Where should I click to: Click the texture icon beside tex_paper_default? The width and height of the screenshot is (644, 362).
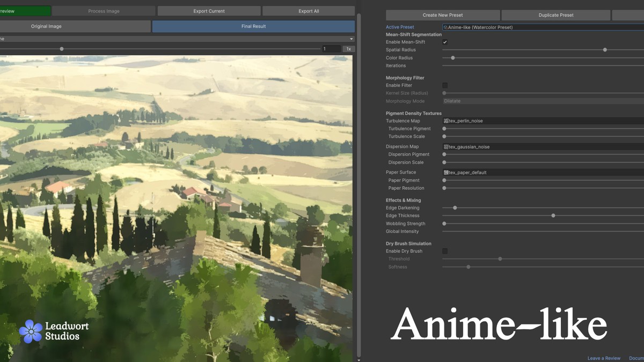coord(446,173)
